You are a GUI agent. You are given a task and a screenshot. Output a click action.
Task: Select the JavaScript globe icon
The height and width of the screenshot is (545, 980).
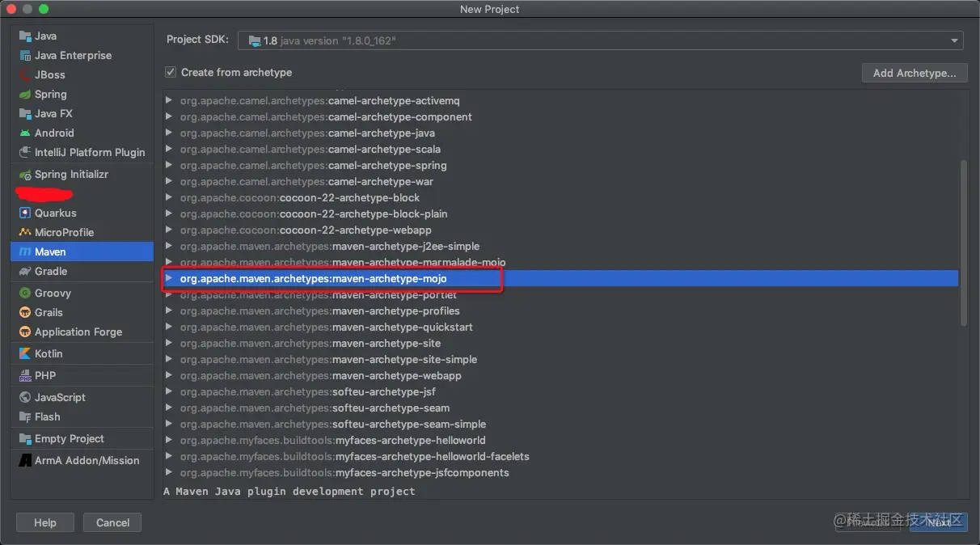[25, 398]
